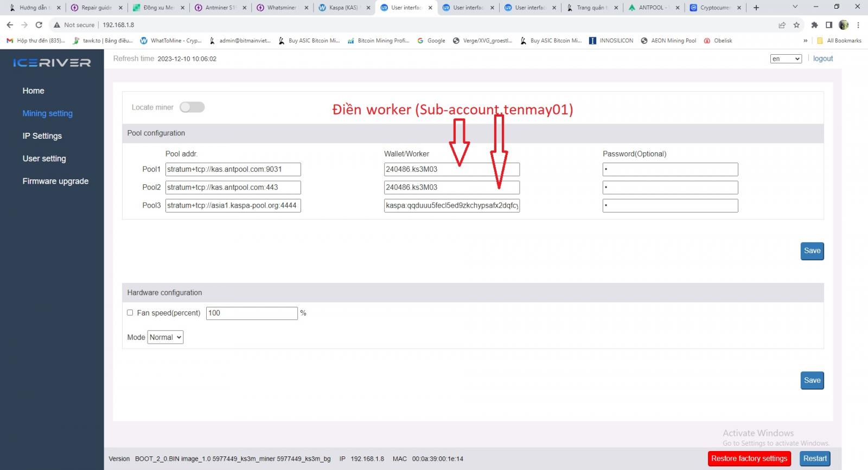Click the Pool1 pool address field
868x470 pixels.
tap(233, 169)
